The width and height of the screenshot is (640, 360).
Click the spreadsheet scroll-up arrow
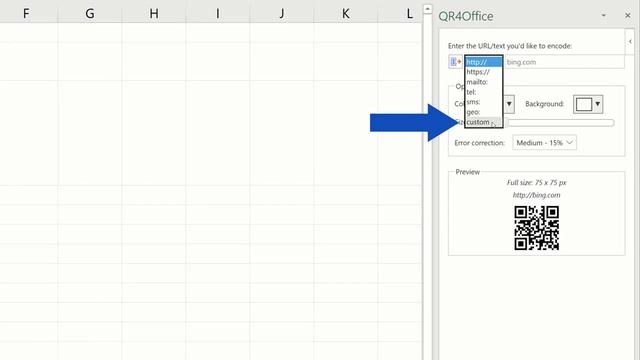pyautogui.click(x=427, y=9)
